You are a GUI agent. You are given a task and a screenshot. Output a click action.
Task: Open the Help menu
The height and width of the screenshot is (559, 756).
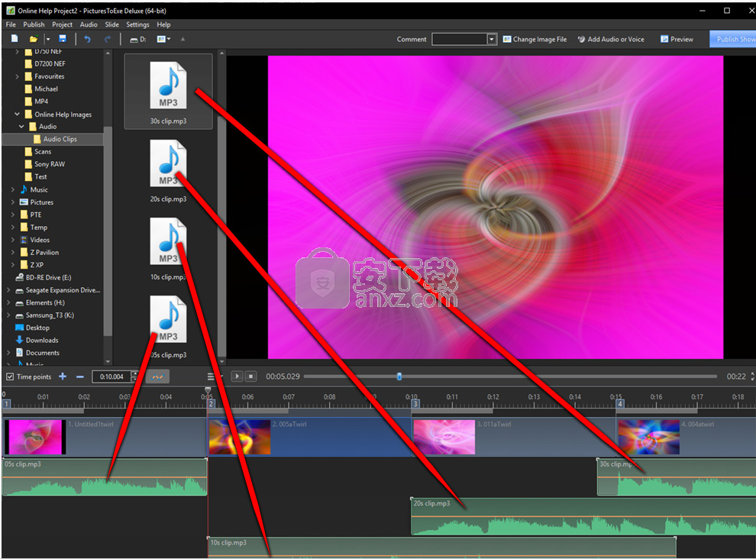point(163,24)
